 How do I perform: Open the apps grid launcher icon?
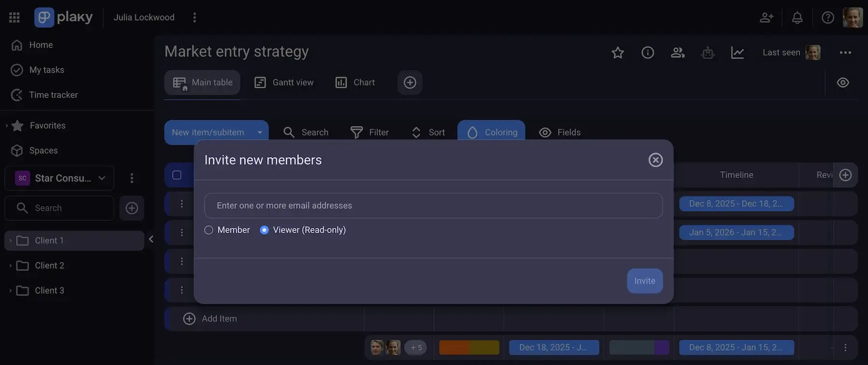14,17
